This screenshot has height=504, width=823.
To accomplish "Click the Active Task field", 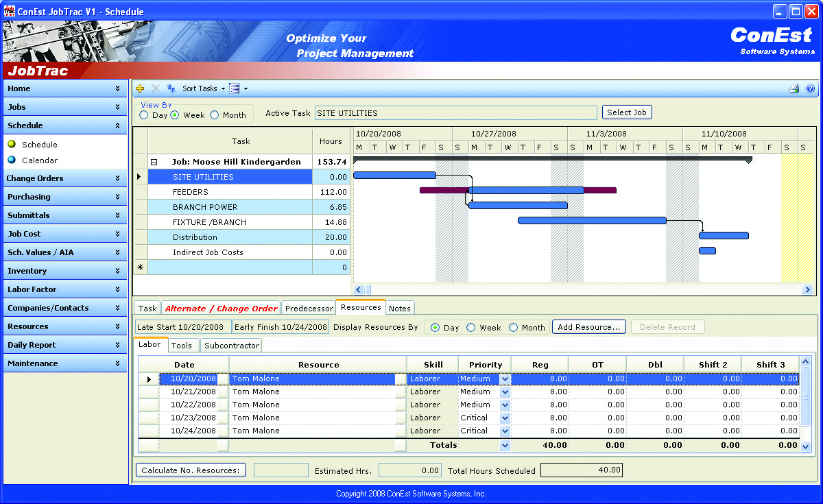I will (x=456, y=113).
